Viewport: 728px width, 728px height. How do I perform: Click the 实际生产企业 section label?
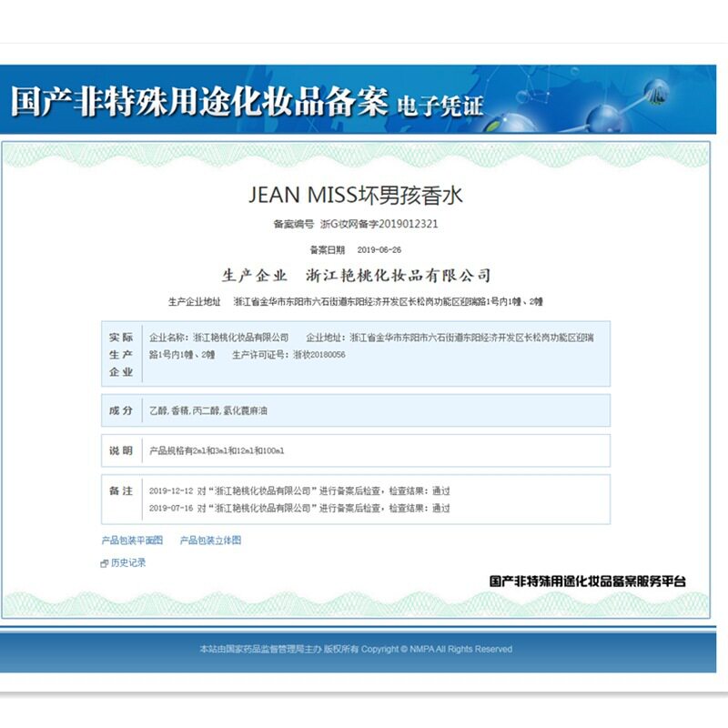click(x=121, y=354)
